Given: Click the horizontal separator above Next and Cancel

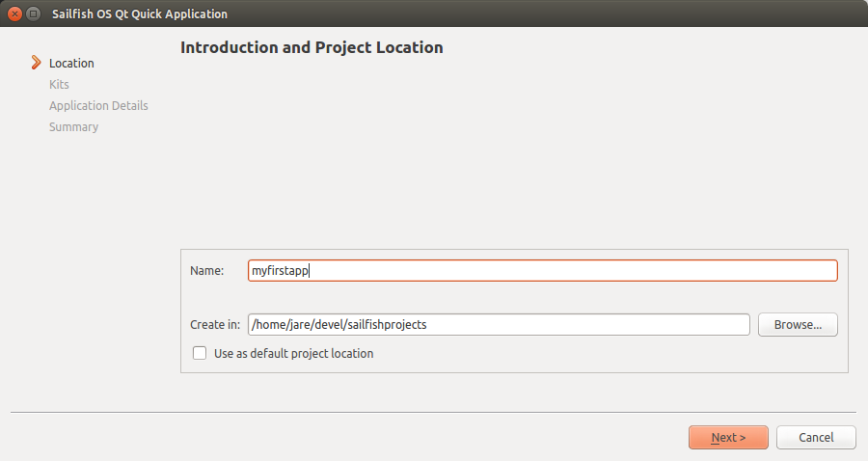Looking at the screenshot, I should pos(434,413).
